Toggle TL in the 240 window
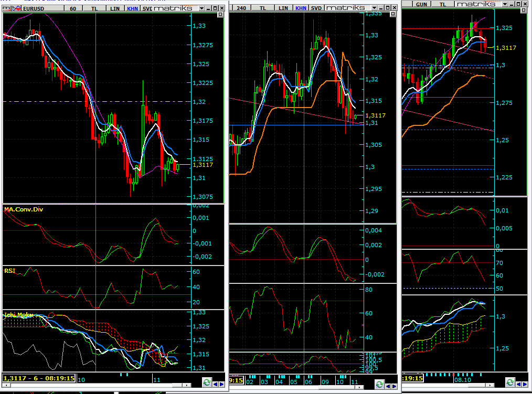Screen dimensions: 532x394 click(x=263, y=8)
